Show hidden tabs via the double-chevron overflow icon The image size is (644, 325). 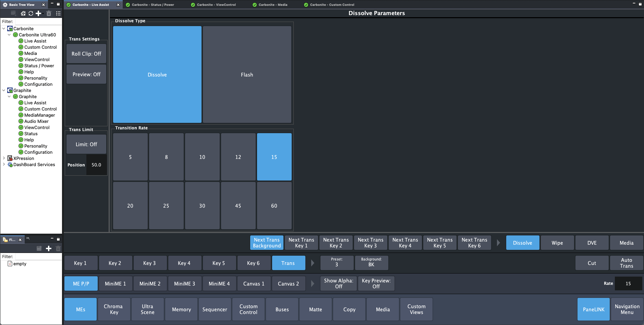28,239
